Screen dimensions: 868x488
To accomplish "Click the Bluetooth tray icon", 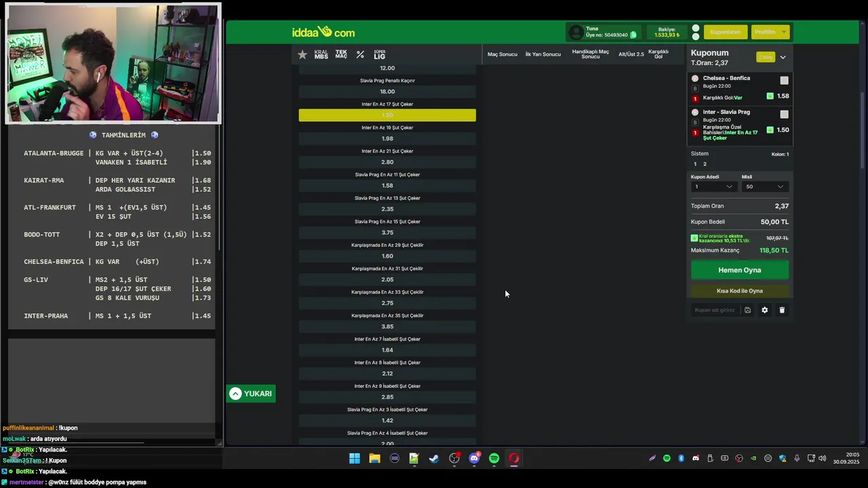I will click(x=682, y=459).
